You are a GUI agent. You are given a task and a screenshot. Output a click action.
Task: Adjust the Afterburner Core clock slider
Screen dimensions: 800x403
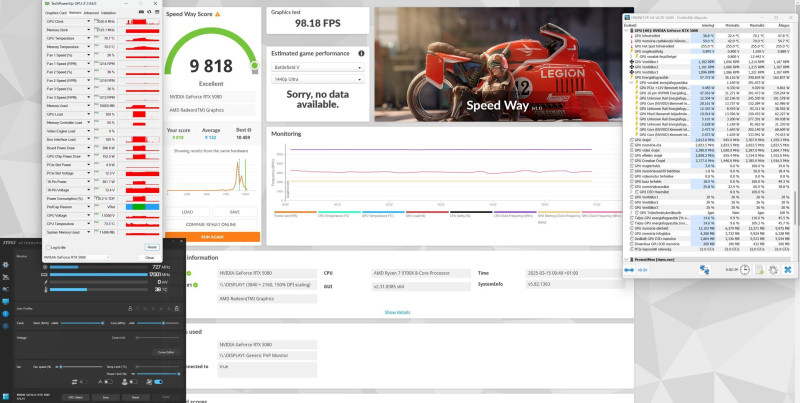coord(158,323)
